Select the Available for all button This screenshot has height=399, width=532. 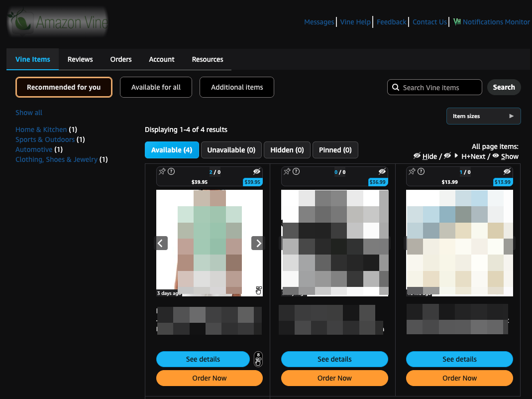(x=156, y=87)
